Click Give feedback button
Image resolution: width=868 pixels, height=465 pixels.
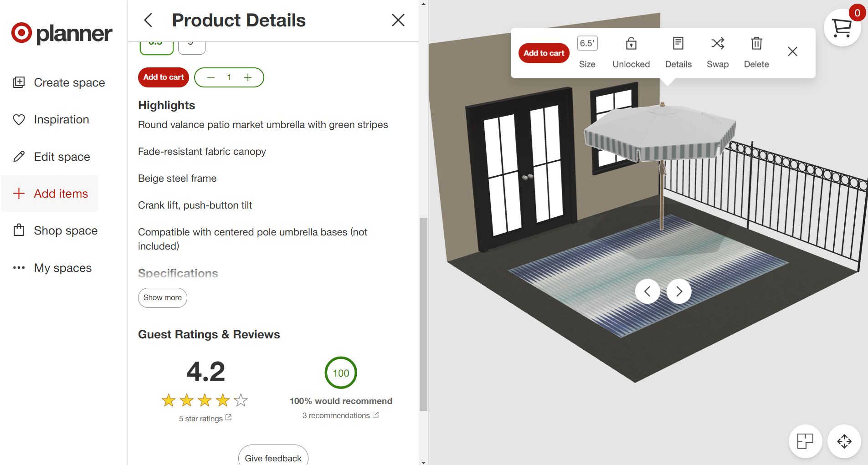(273, 457)
